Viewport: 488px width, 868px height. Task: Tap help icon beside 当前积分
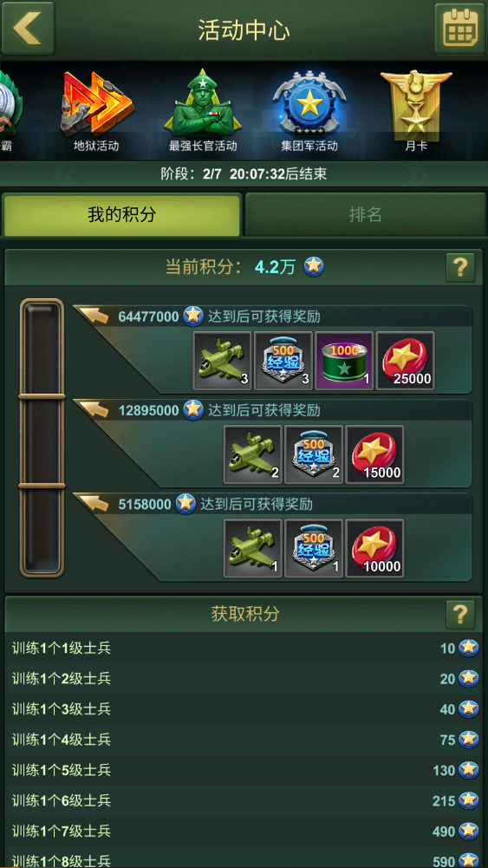[x=460, y=268]
